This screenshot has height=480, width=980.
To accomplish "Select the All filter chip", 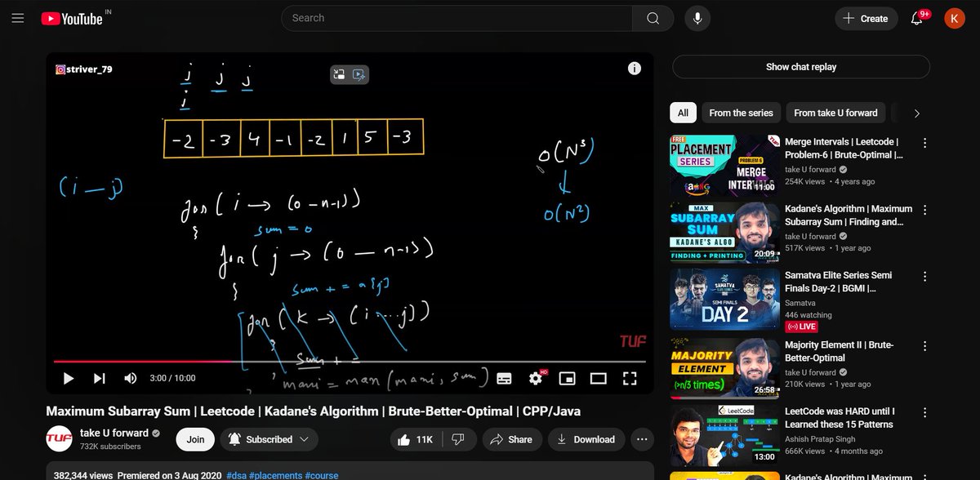I will coord(683,113).
